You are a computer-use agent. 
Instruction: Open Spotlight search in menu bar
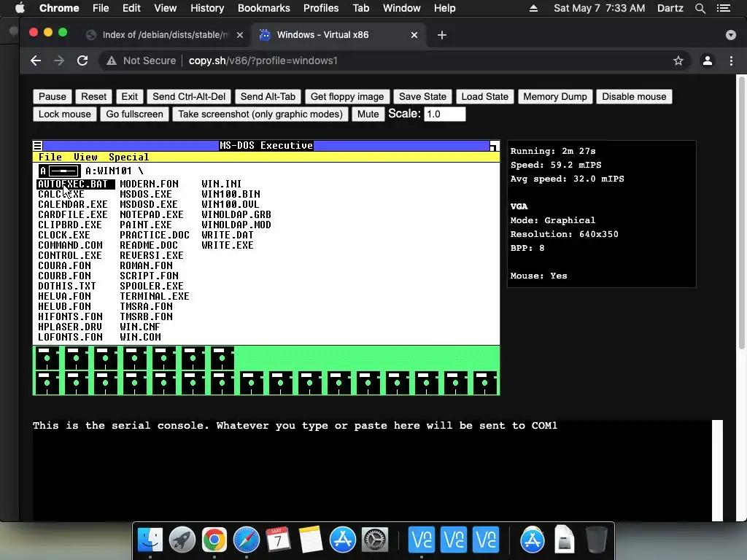700,8
